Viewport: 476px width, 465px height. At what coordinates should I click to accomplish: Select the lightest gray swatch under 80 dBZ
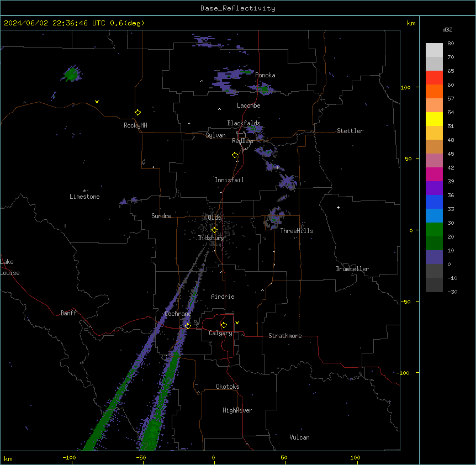(x=434, y=50)
